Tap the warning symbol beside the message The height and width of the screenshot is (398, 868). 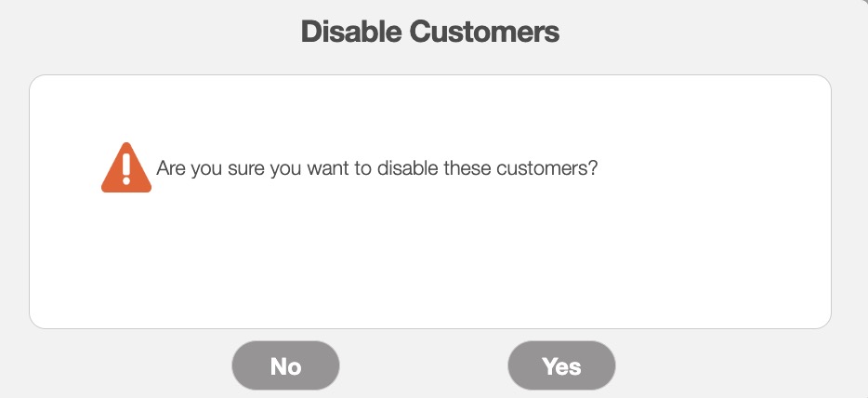(125, 168)
